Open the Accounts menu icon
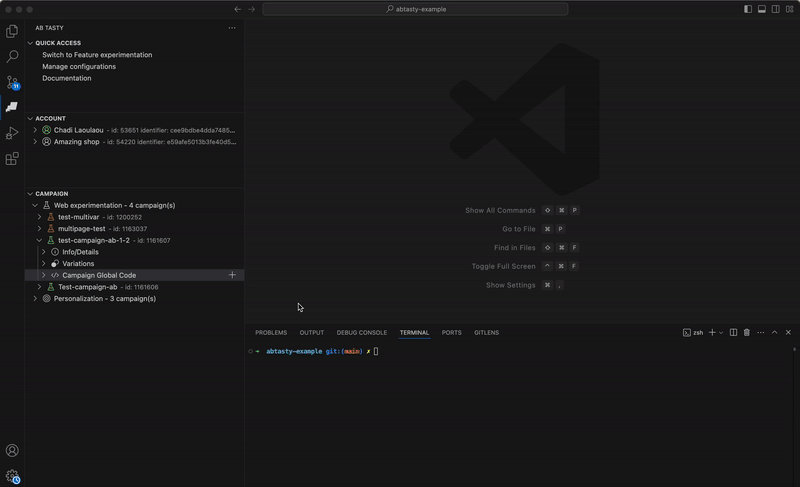 tap(12, 451)
